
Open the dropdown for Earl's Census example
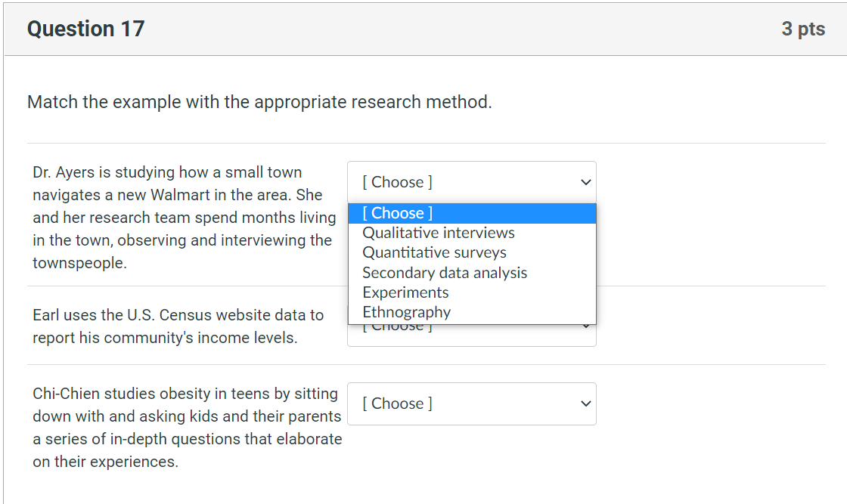[472, 335]
